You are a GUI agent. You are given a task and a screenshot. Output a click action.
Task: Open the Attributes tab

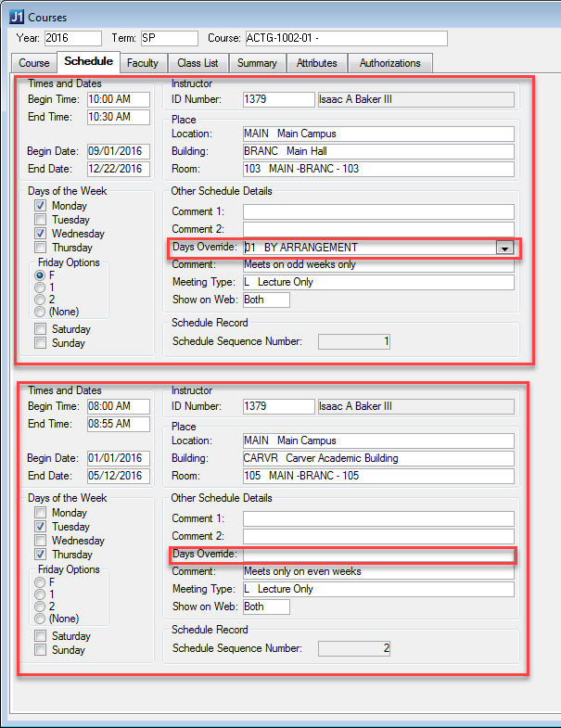317,63
